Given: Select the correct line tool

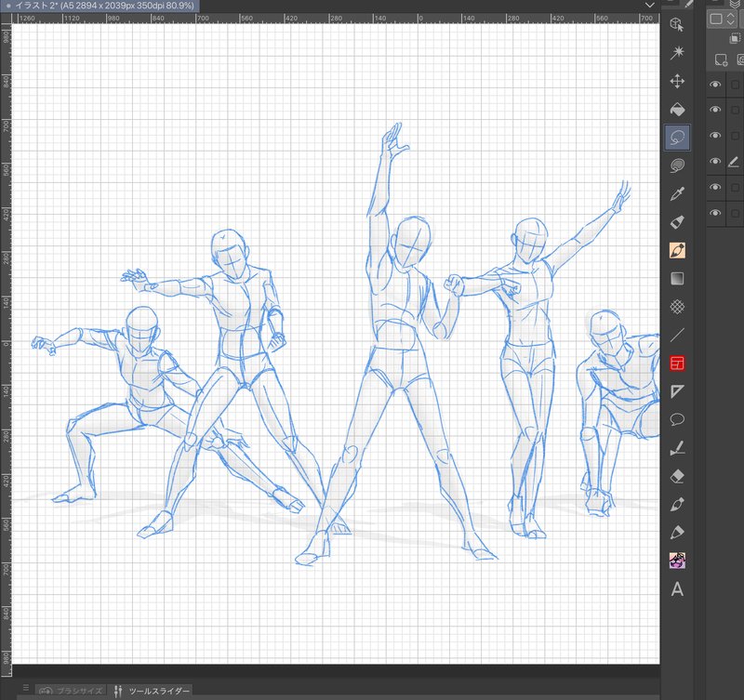Looking at the screenshot, I should (x=677, y=448).
